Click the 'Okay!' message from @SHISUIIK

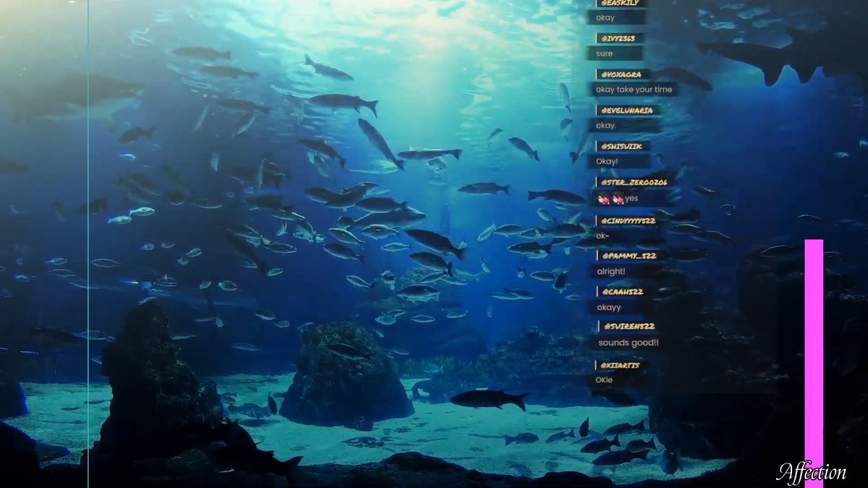(607, 162)
